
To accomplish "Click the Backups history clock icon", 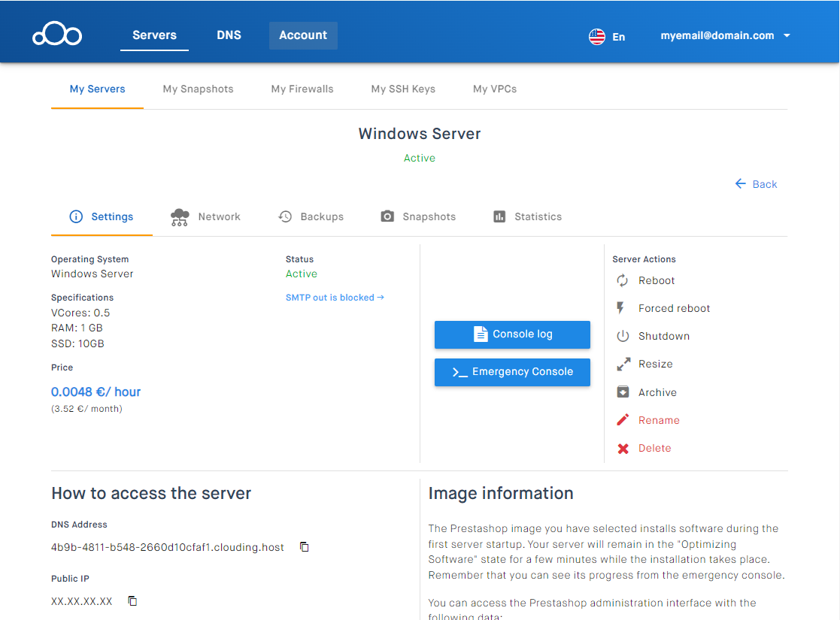I will [285, 216].
